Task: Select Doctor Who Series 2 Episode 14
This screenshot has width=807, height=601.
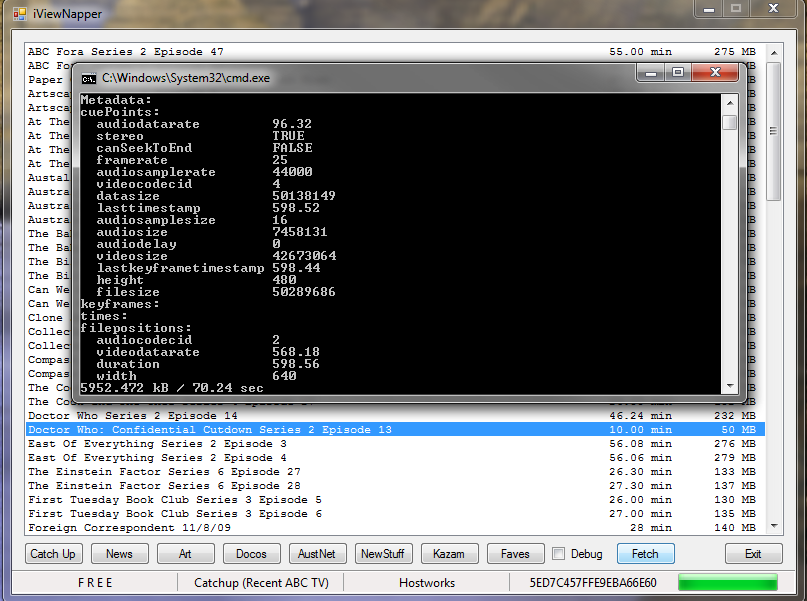Action: tap(395, 415)
